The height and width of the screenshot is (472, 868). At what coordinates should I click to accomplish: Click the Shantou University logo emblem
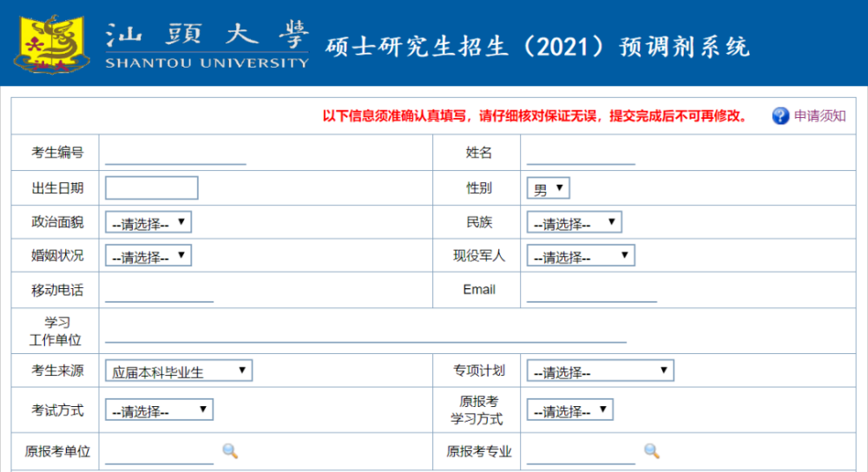pos(51,45)
